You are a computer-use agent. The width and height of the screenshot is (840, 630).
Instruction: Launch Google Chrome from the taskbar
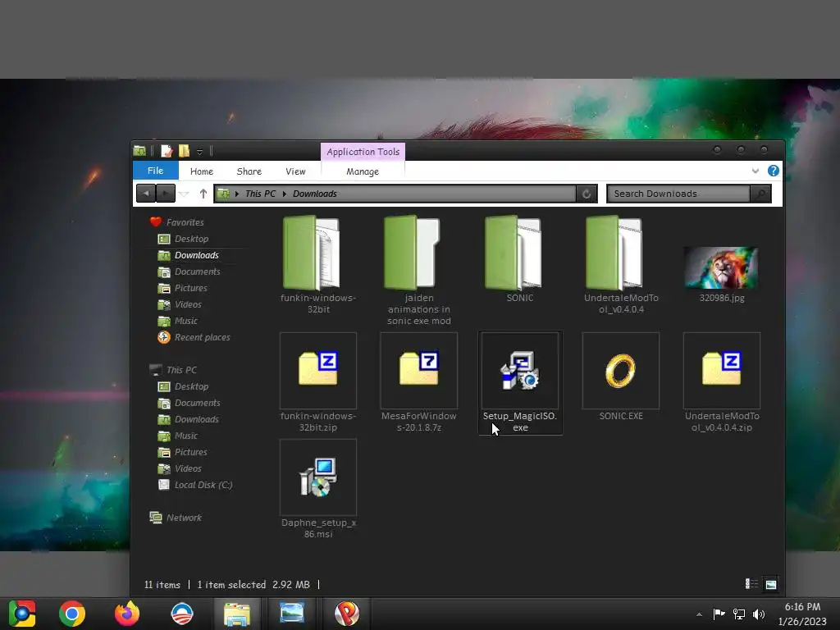(x=72, y=614)
